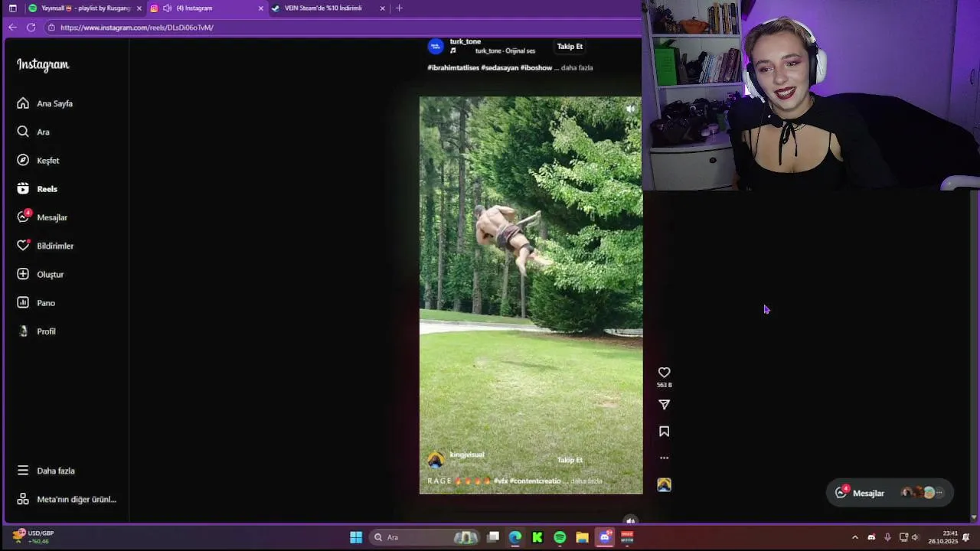Open Spotify from the taskbar
Screen dimensions: 980x551
point(560,537)
